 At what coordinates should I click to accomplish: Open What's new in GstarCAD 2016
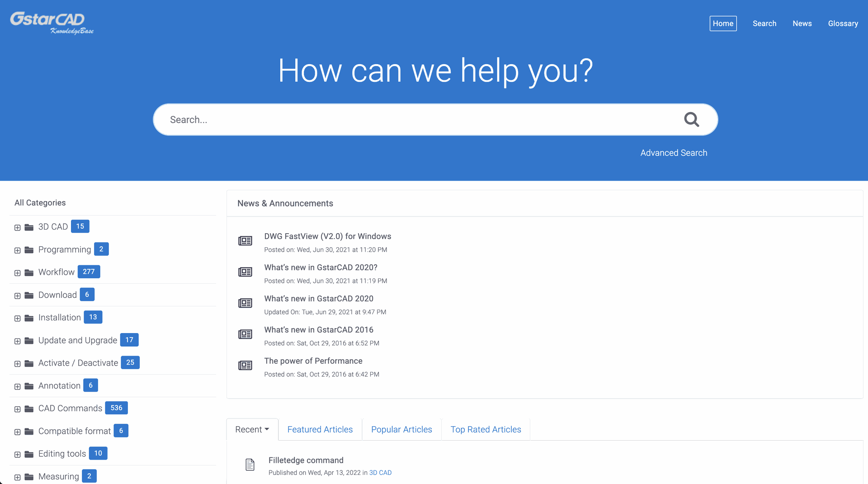[x=319, y=330]
